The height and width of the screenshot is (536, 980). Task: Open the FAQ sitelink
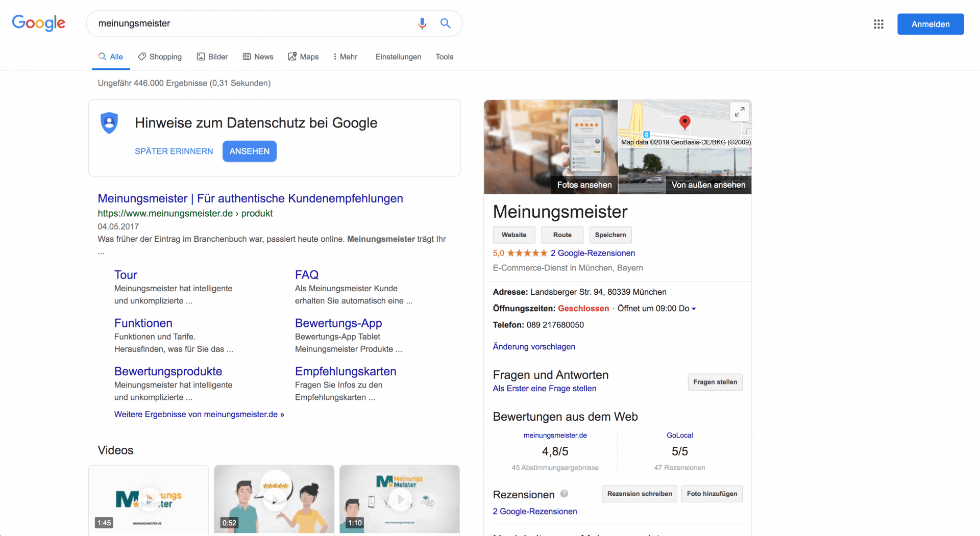(x=307, y=275)
